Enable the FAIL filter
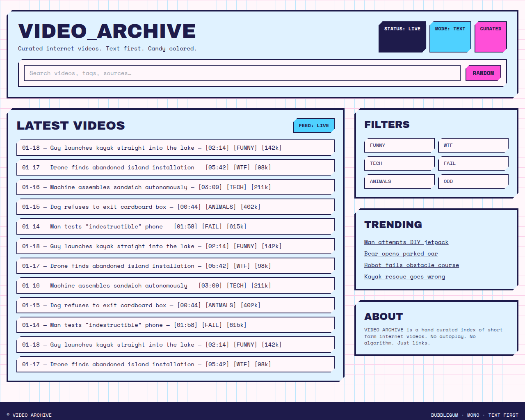This screenshot has width=525, height=420. click(x=472, y=163)
